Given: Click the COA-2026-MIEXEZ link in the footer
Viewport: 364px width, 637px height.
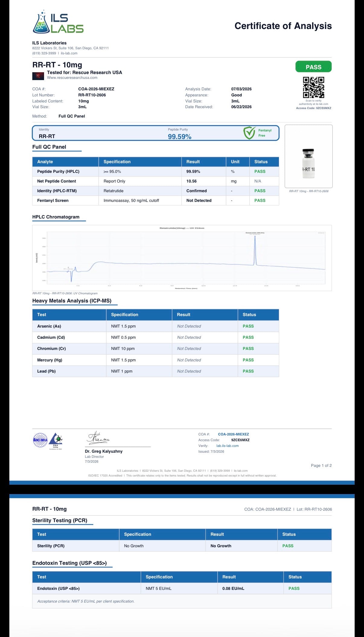Looking at the screenshot, I should 233,434.
